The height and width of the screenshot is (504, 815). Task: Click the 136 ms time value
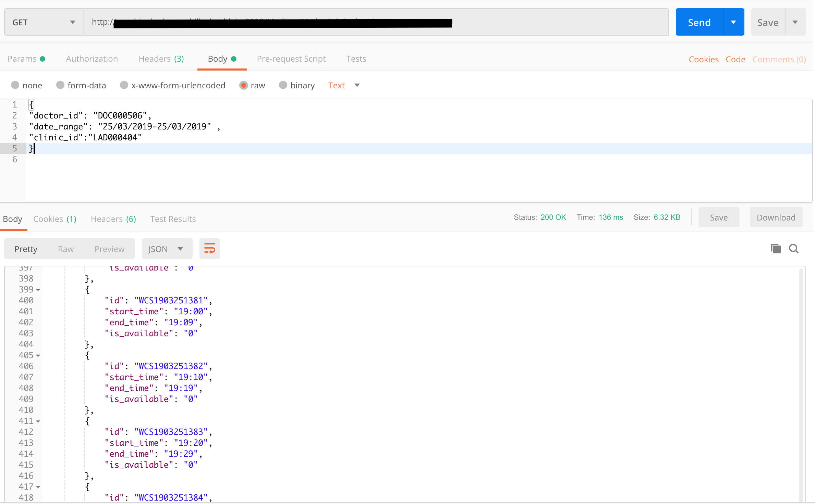point(611,217)
